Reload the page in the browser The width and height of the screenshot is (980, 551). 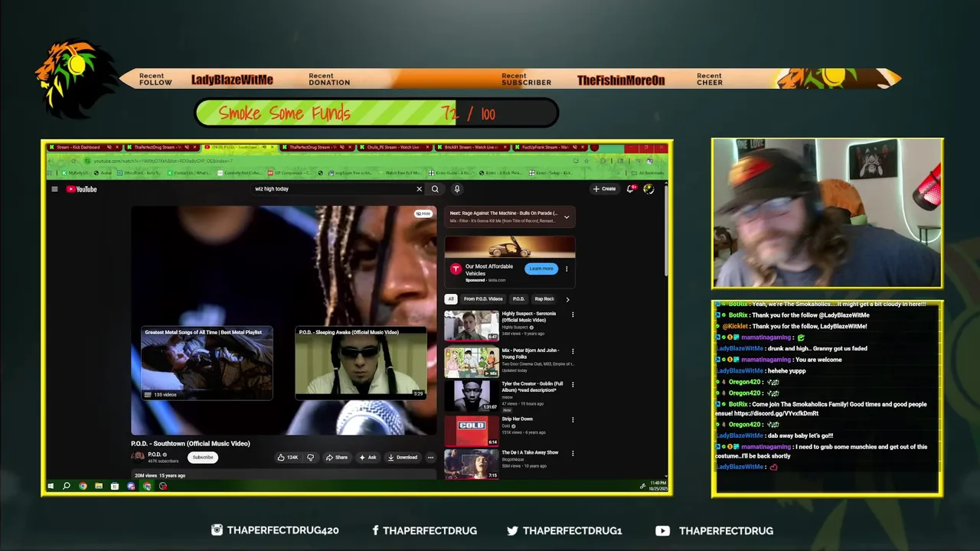[73, 161]
